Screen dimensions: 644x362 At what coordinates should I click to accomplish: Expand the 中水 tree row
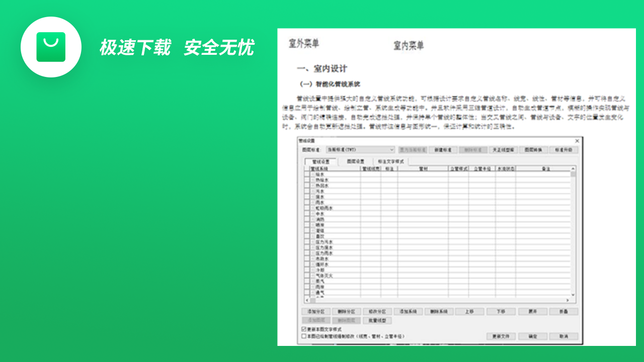(x=313, y=214)
